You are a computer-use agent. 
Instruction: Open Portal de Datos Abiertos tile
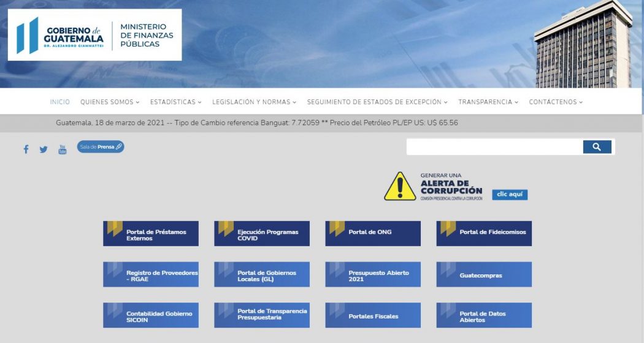pos(484,315)
